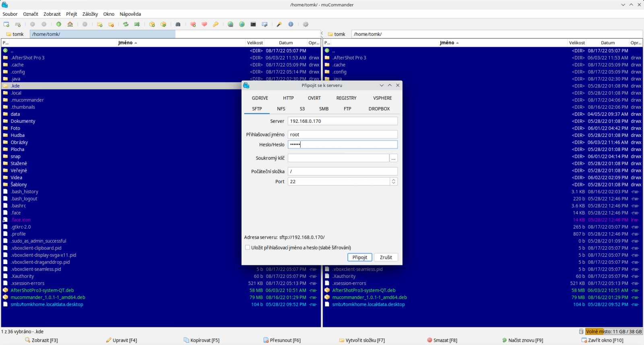Click the Zrušit button
Viewport: 644px width, 345px height.
point(386,257)
